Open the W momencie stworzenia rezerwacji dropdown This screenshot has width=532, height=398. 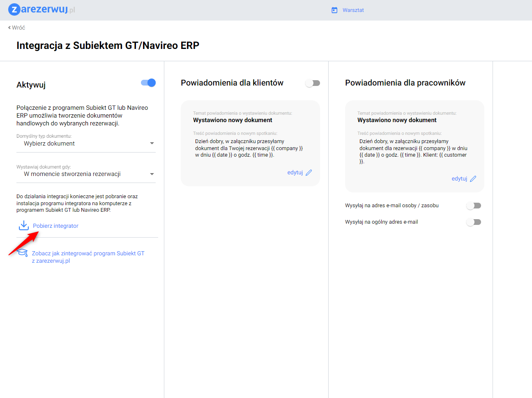point(86,174)
